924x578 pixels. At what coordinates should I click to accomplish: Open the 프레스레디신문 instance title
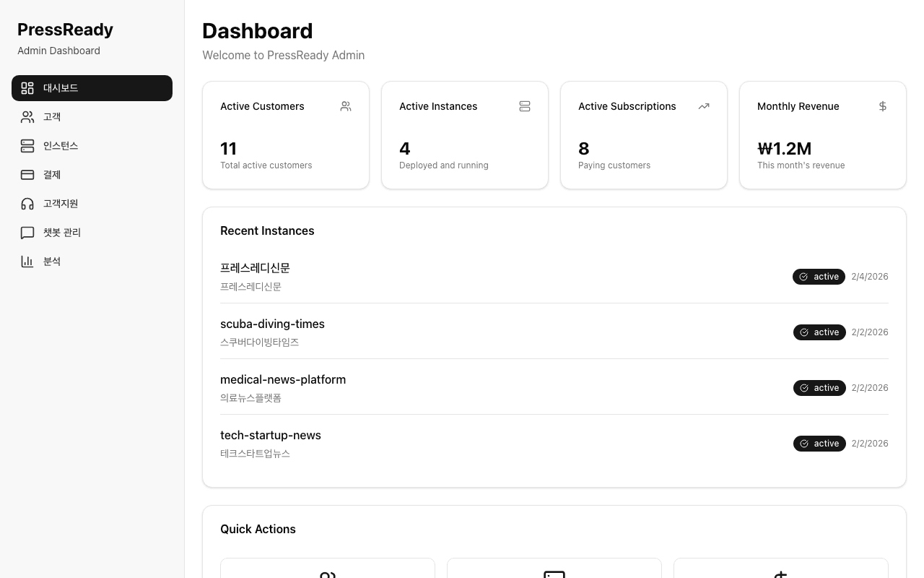255,268
